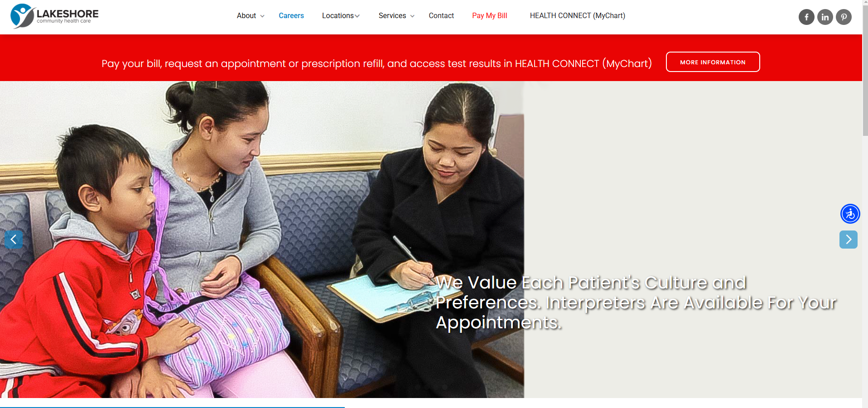Open the Facebook social icon
The image size is (868, 408).
(x=806, y=17)
